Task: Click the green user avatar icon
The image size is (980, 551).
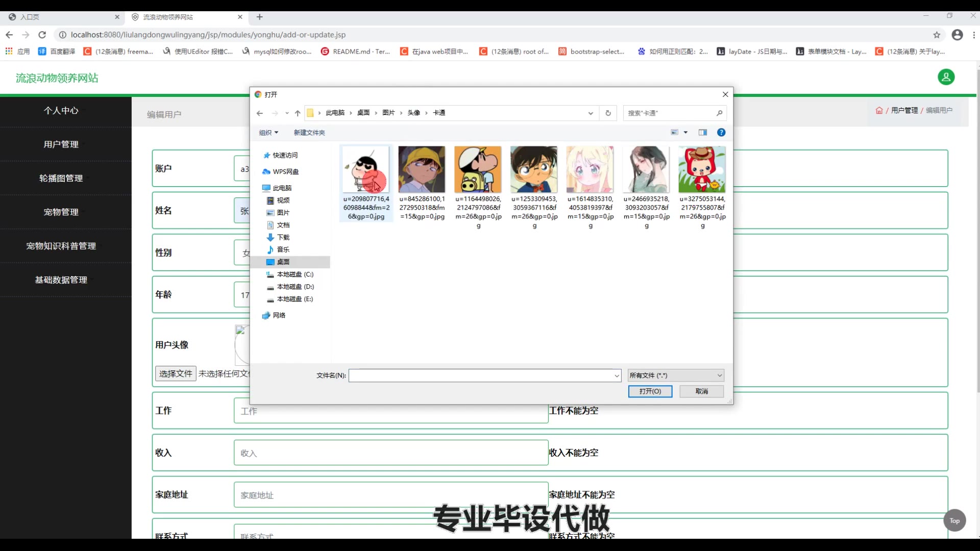Action: 946,77
